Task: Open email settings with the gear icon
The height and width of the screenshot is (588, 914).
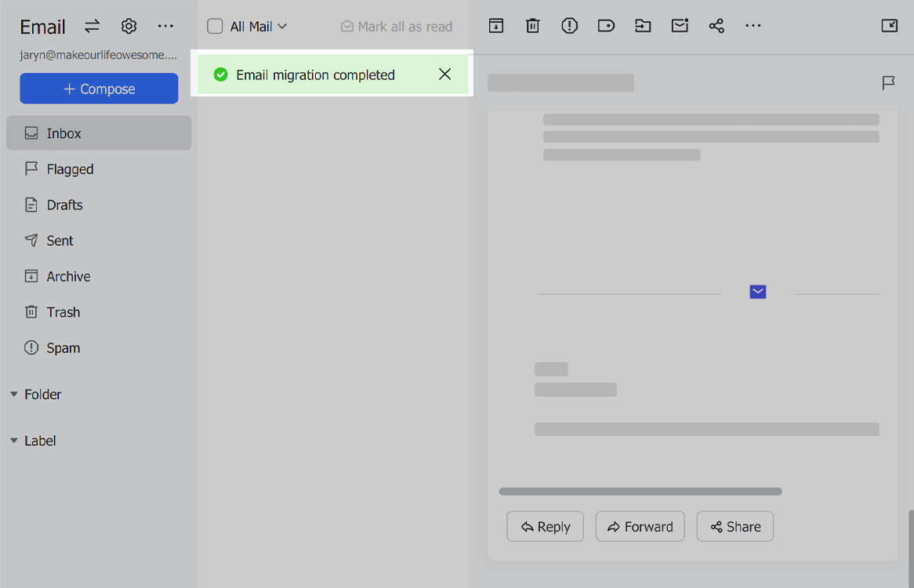Action: (x=129, y=26)
